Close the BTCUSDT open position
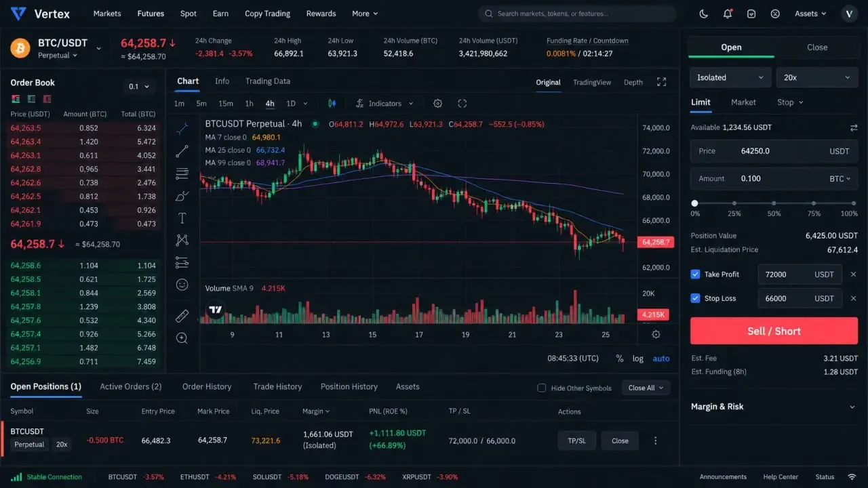This screenshot has width=868, height=488. (620, 441)
